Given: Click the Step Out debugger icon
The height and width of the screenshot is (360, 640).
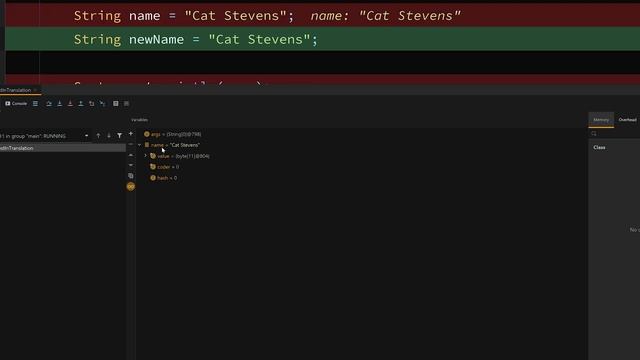Looking at the screenshot, I should [81, 104].
